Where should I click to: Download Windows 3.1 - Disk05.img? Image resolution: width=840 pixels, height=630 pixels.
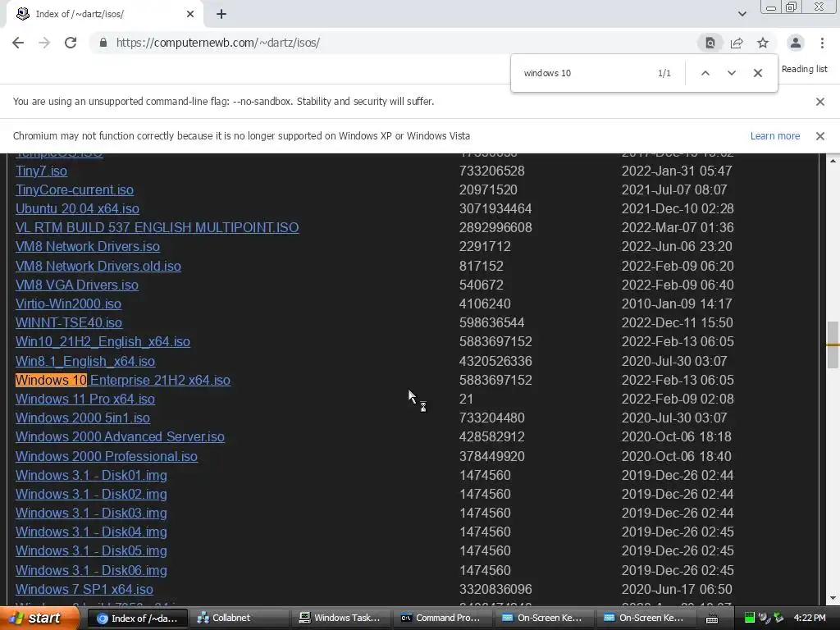(x=91, y=550)
